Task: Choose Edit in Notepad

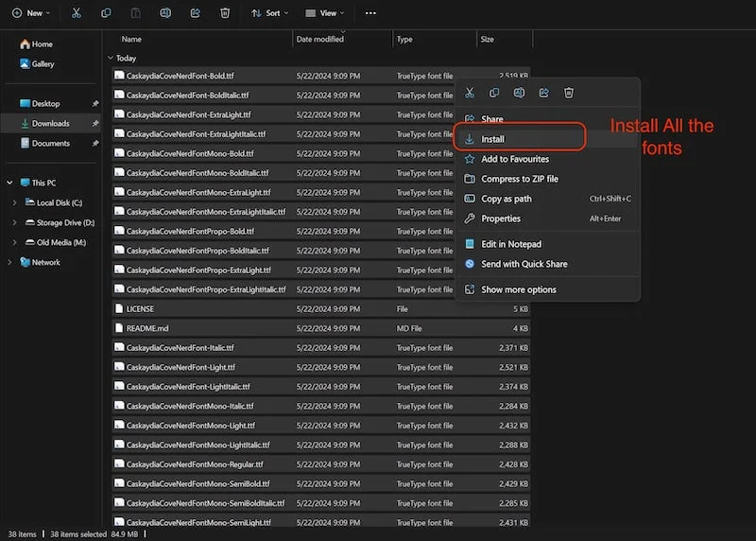Action: 548,244
